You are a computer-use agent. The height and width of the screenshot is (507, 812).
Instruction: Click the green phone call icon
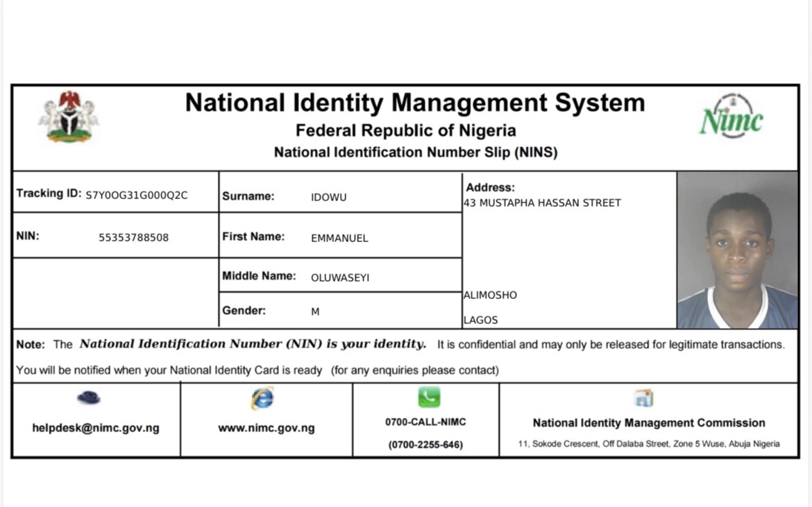(429, 397)
